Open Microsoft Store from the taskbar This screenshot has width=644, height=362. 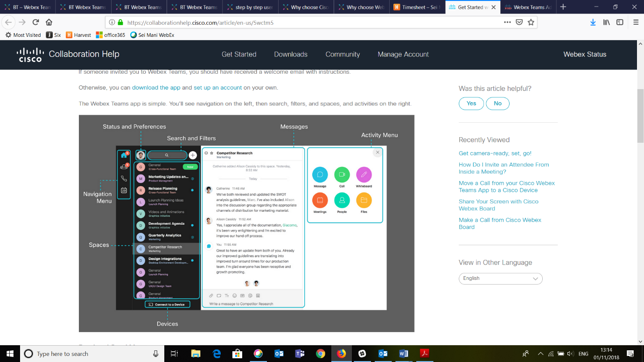[x=238, y=354]
